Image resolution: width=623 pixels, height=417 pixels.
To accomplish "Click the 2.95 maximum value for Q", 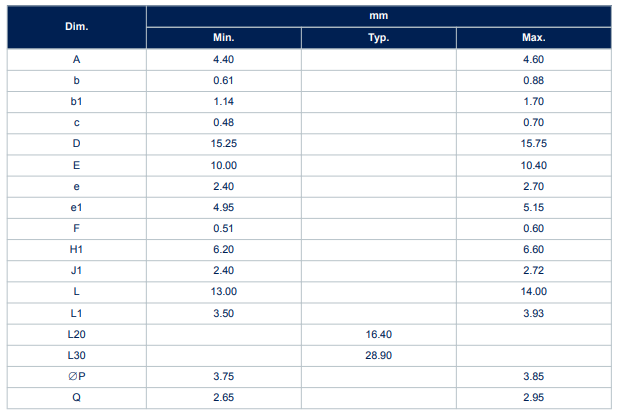I will point(533,397).
